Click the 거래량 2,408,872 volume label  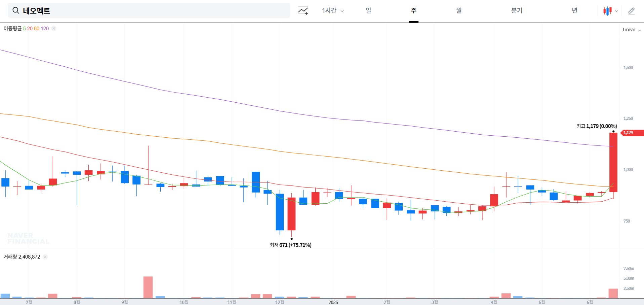tap(22, 257)
